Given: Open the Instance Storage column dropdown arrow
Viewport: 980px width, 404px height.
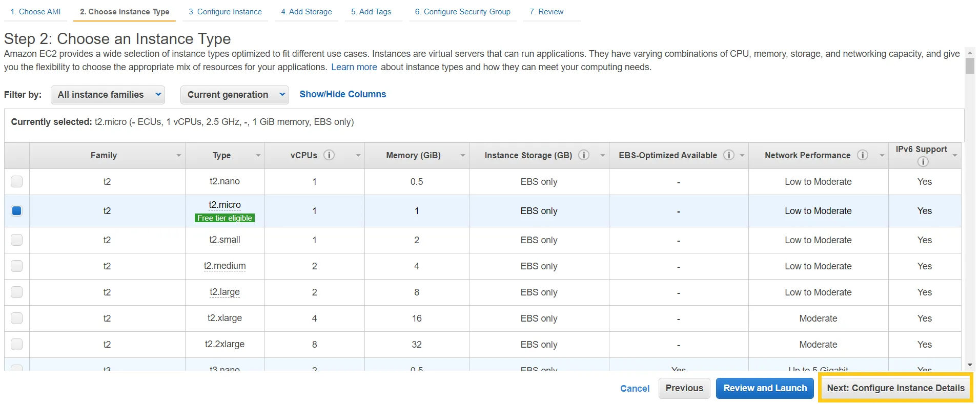Looking at the screenshot, I should (x=602, y=156).
